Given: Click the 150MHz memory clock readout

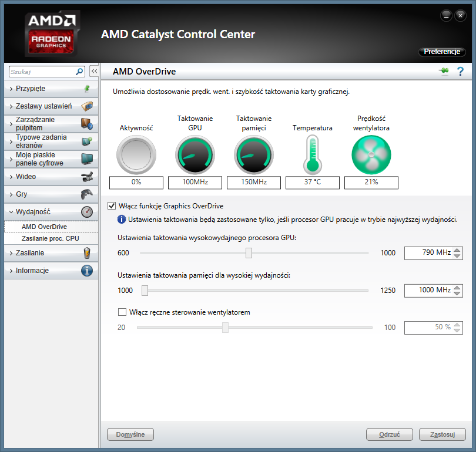Looking at the screenshot, I should click(x=254, y=183).
